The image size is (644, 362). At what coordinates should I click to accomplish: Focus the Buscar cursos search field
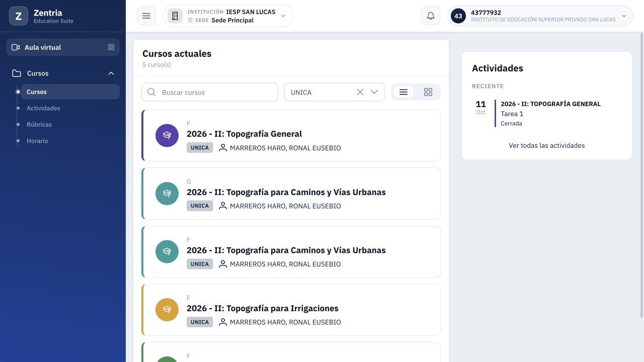pyautogui.click(x=210, y=92)
